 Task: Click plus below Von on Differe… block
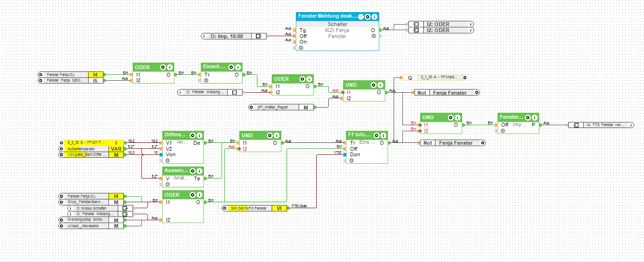click(167, 160)
